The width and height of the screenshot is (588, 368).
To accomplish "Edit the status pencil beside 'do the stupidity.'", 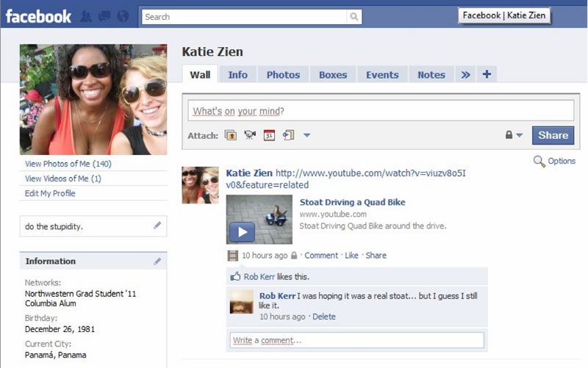I will tap(157, 226).
